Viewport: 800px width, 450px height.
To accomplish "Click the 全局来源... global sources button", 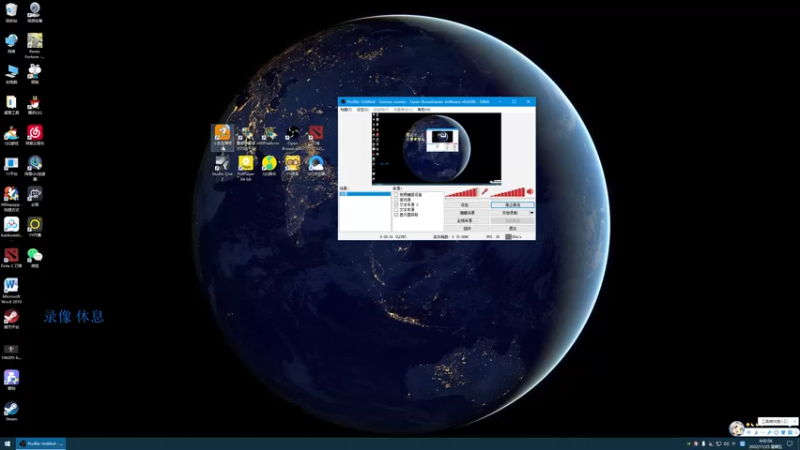I will pyautogui.click(x=467, y=220).
